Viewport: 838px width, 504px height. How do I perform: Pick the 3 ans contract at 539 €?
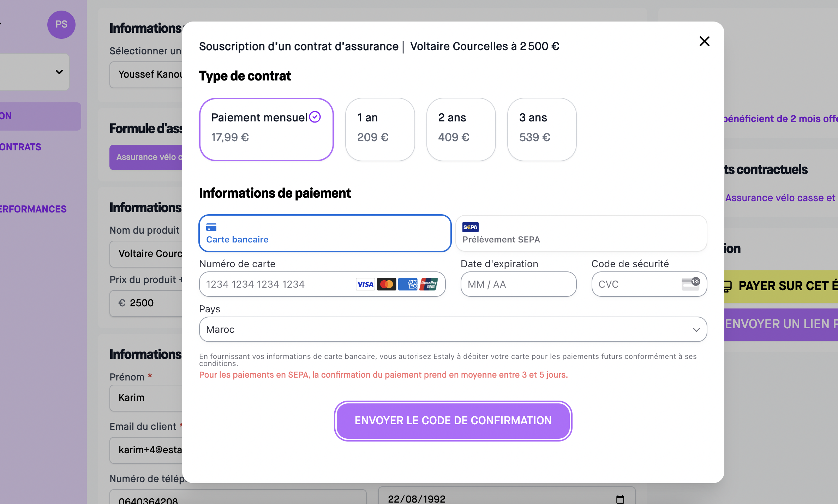pyautogui.click(x=542, y=130)
